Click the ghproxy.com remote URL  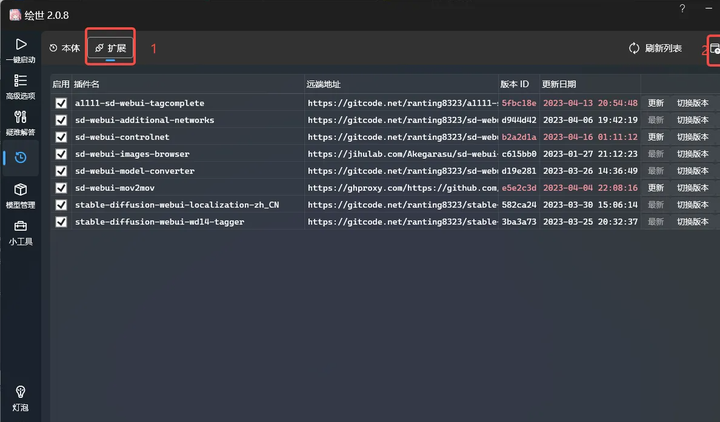pos(402,188)
